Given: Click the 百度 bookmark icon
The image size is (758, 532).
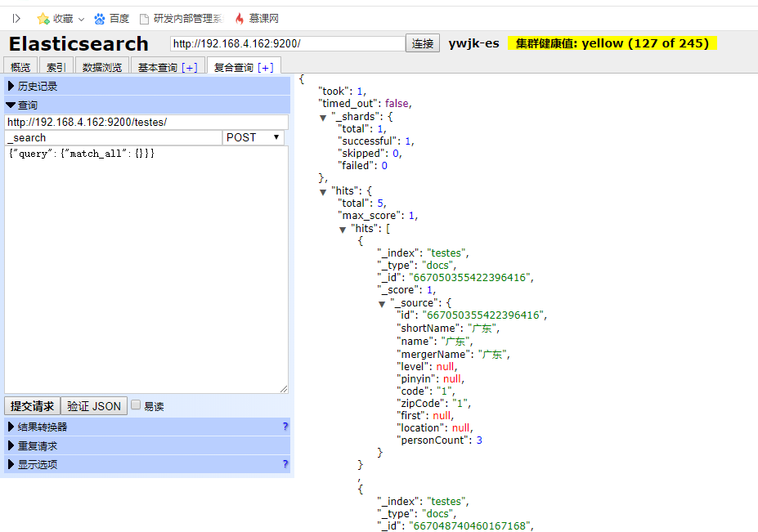Looking at the screenshot, I should point(98,18).
